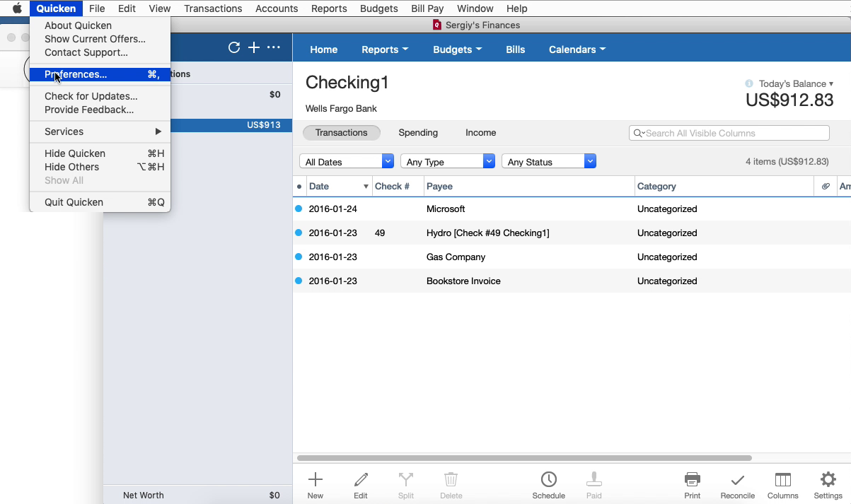Open the Accounts menu in menu bar
Screen dimensions: 851x504
click(277, 8)
